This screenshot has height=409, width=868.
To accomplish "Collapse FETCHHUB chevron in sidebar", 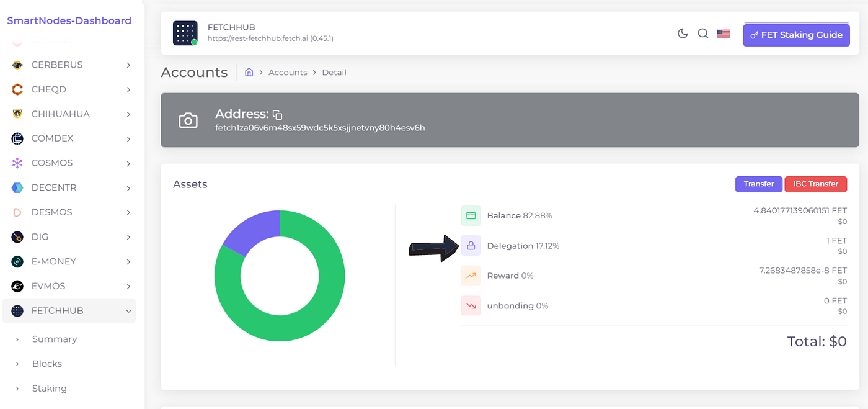I will 128,311.
